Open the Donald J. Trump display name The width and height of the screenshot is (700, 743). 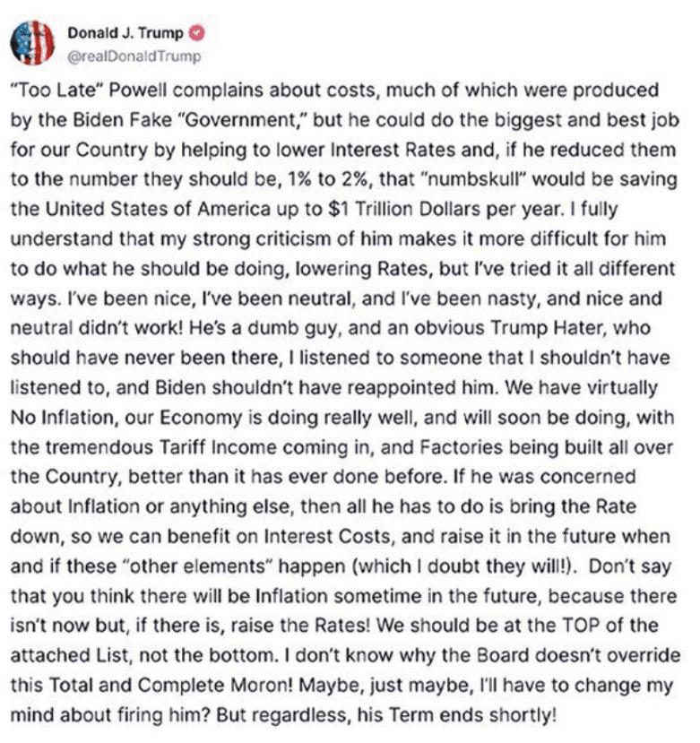tap(125, 33)
